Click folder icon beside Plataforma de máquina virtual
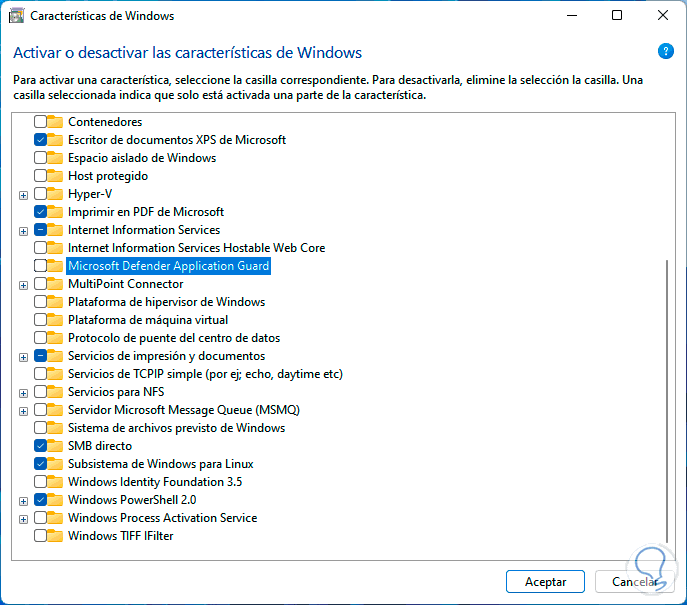The width and height of the screenshot is (687, 605). [55, 319]
